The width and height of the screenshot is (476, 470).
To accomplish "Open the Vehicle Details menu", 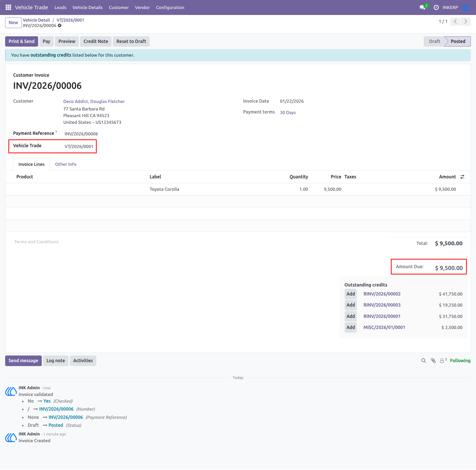I will coord(88,7).
